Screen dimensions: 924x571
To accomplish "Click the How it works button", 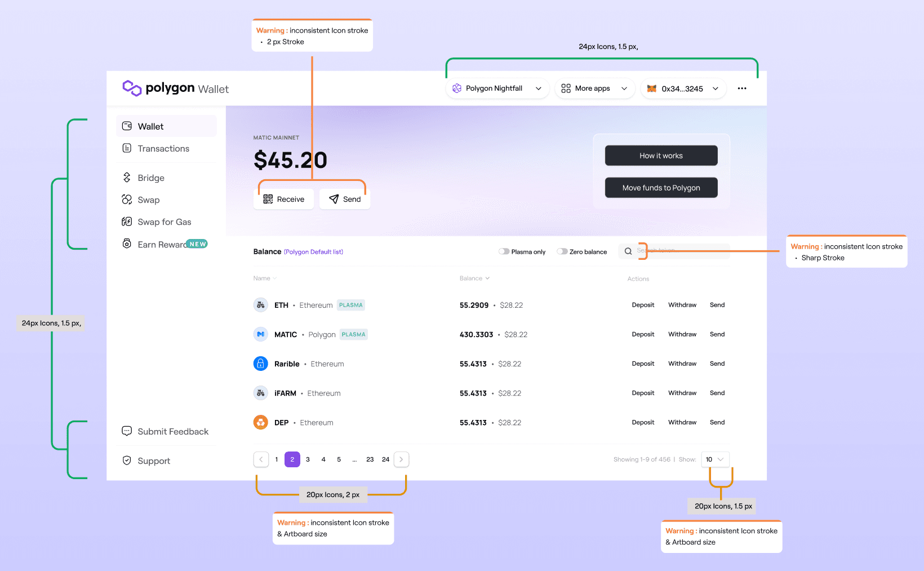I will coord(661,156).
